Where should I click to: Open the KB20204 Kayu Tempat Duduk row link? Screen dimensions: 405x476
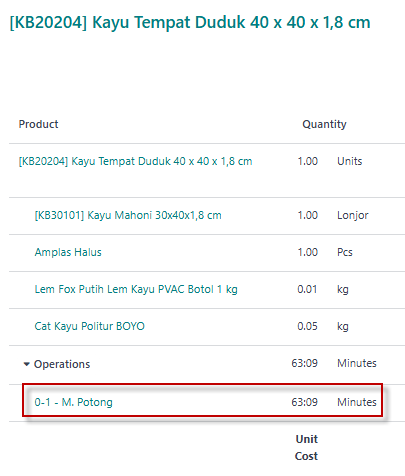pos(135,161)
